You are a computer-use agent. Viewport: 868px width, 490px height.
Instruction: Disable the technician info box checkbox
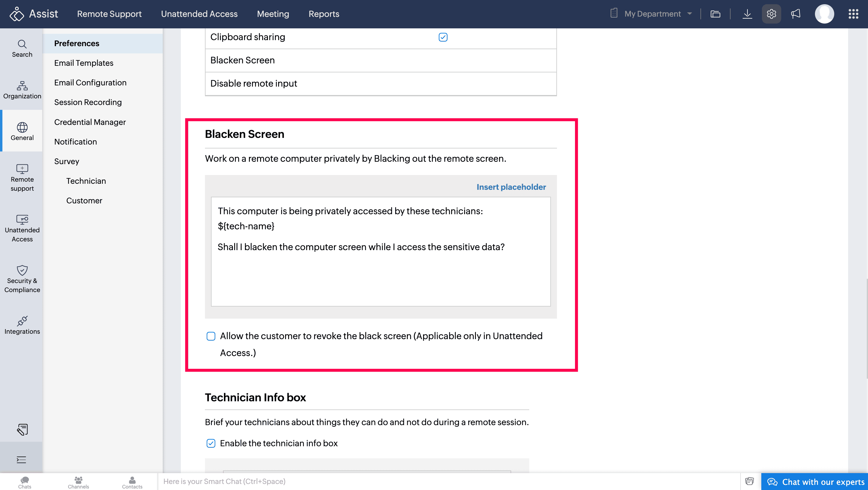[211, 443]
